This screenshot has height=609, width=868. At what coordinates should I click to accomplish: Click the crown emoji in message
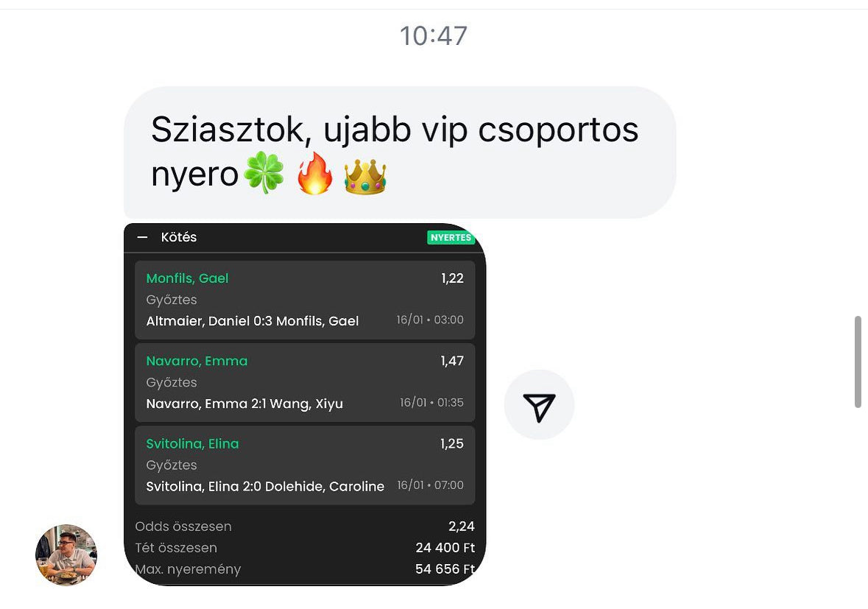[x=365, y=175]
